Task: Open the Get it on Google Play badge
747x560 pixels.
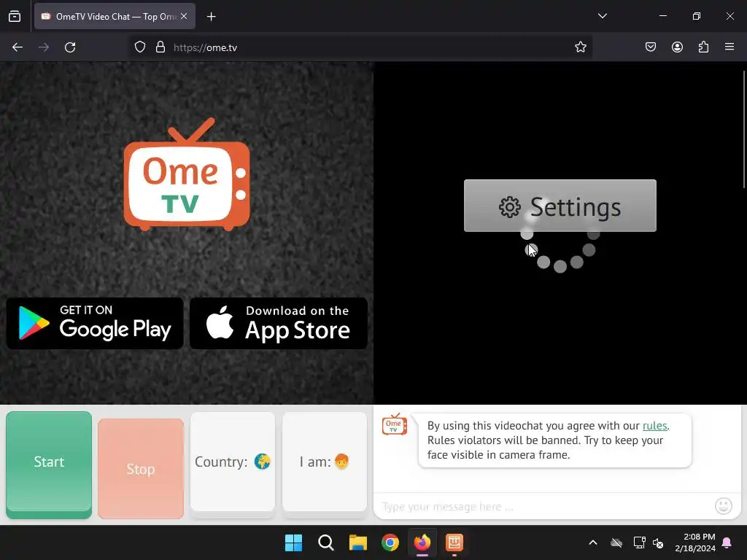Action: [x=95, y=323]
